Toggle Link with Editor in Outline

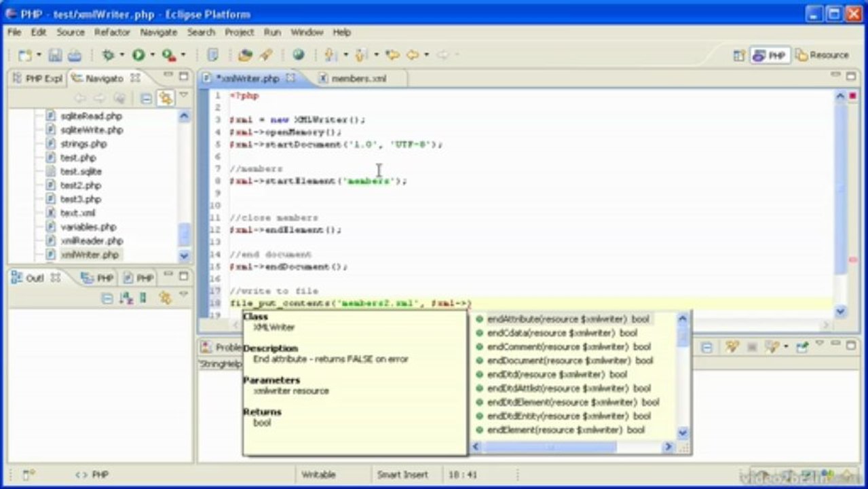coord(165,297)
